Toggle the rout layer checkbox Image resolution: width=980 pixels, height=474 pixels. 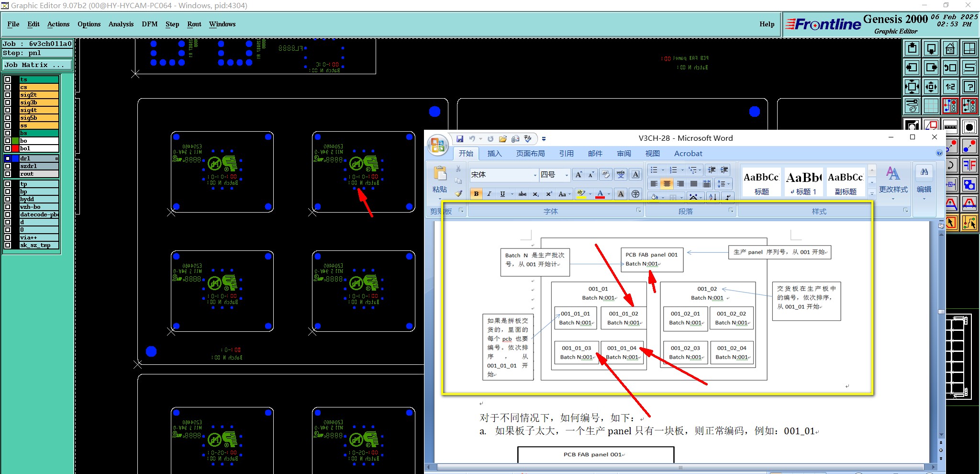tap(8, 174)
